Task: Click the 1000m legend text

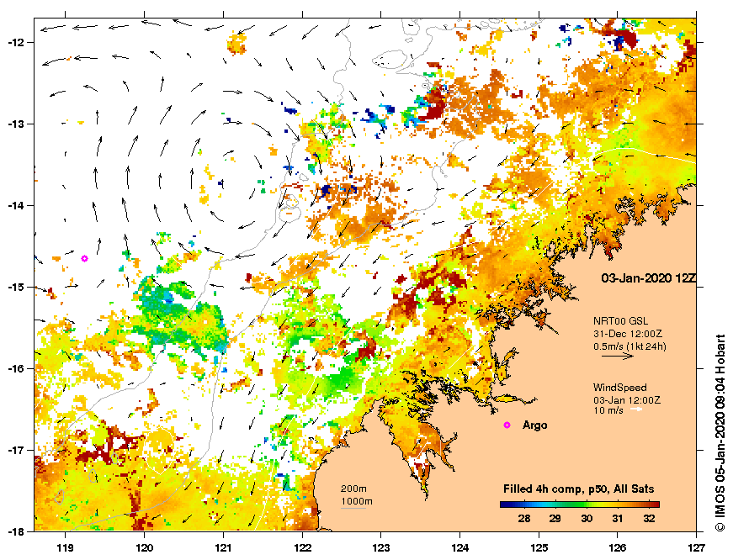Action: tap(357, 502)
